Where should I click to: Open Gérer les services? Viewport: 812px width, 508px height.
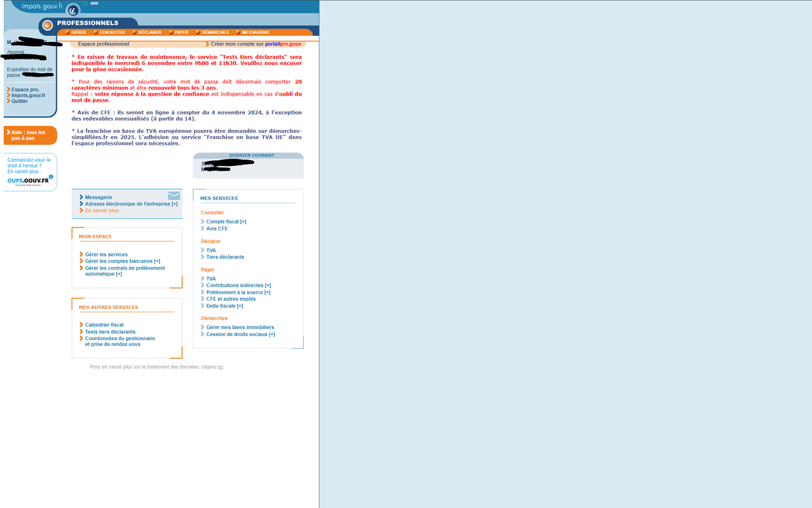coord(106,255)
